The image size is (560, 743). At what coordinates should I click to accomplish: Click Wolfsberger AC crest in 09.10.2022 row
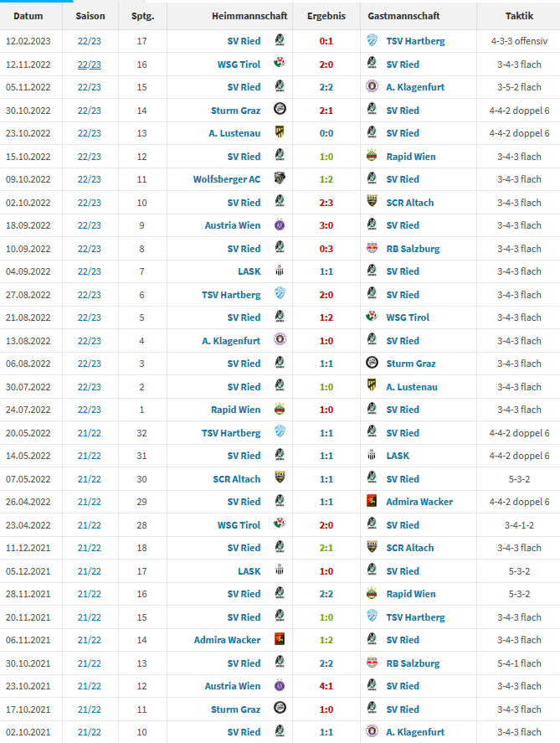[x=280, y=178]
